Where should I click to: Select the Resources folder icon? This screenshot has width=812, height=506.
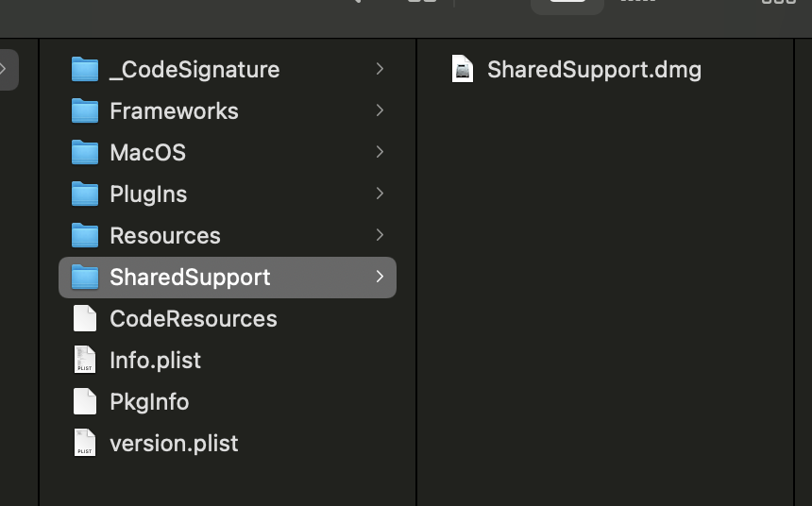(85, 236)
